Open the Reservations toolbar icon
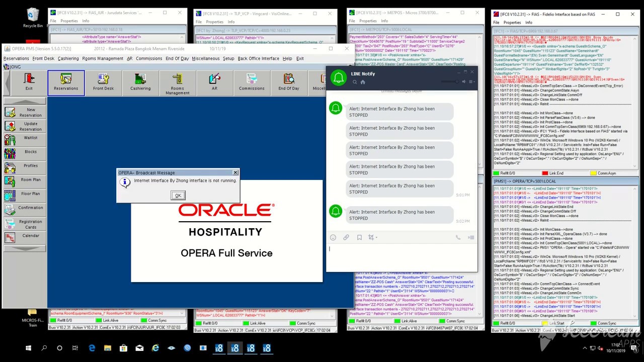 coord(66,82)
